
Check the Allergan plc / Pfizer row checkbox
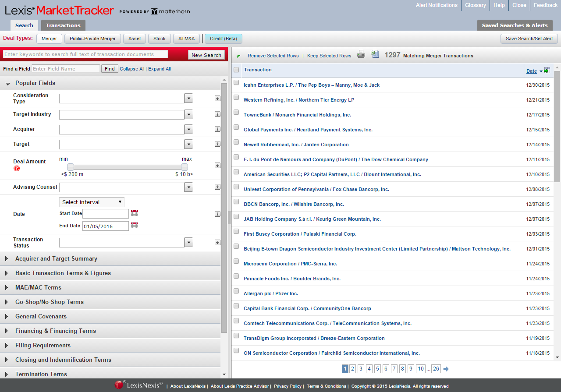[236, 291]
